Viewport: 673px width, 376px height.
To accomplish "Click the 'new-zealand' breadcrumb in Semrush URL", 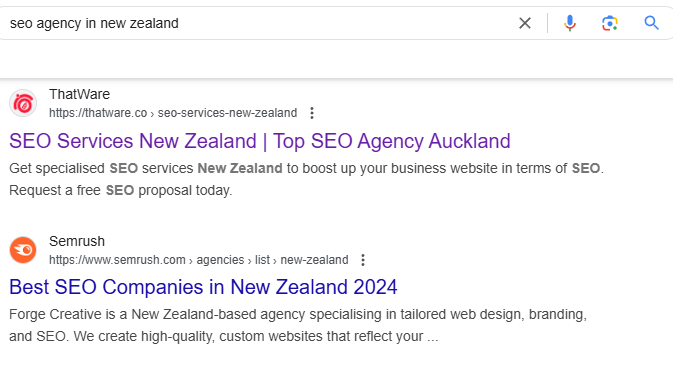I will coord(314,260).
